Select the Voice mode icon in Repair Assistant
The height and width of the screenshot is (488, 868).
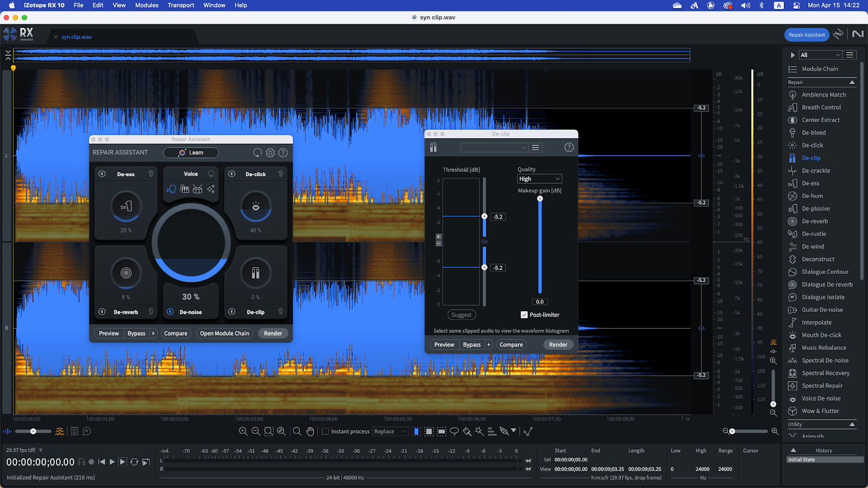coord(171,189)
